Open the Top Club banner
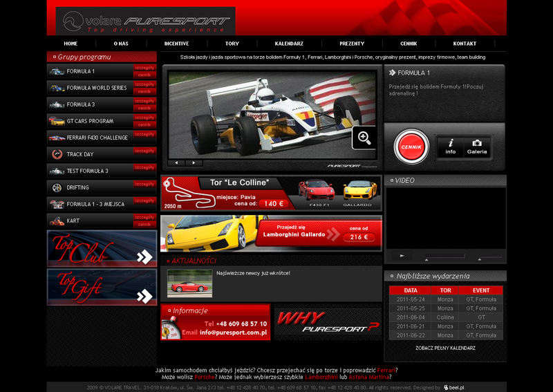The height and width of the screenshot is (392, 553). click(102, 249)
